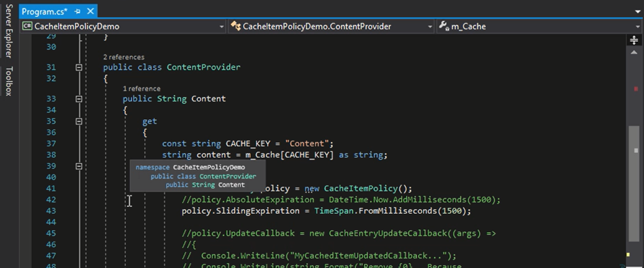Open the Server Explorer side panel
The width and height of the screenshot is (644, 268).
pyautogui.click(x=9, y=31)
